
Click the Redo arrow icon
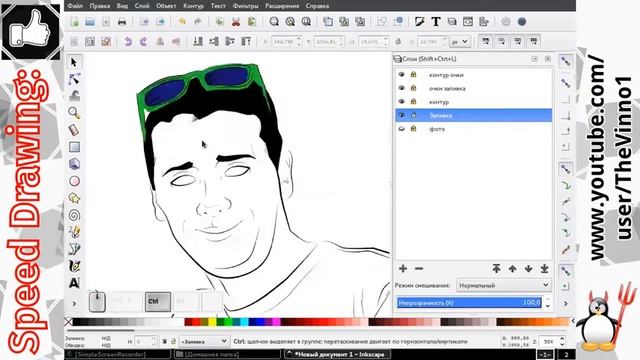[x=198, y=22]
